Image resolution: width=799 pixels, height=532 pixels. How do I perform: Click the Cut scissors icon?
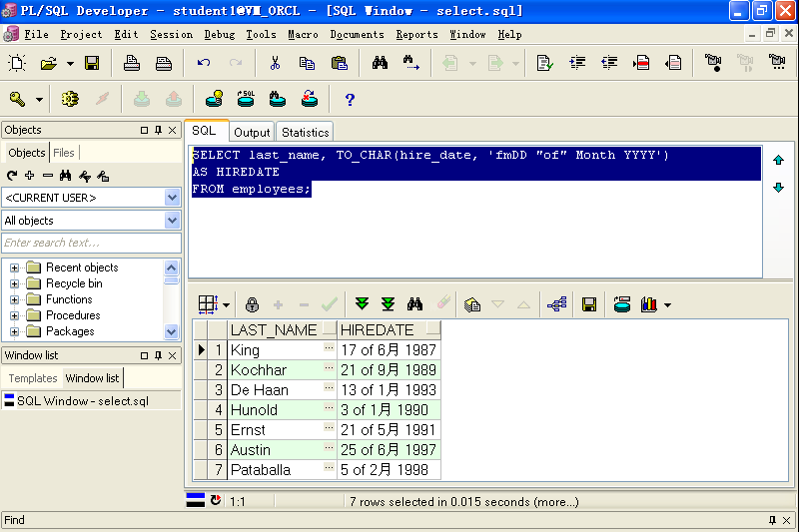(x=275, y=63)
